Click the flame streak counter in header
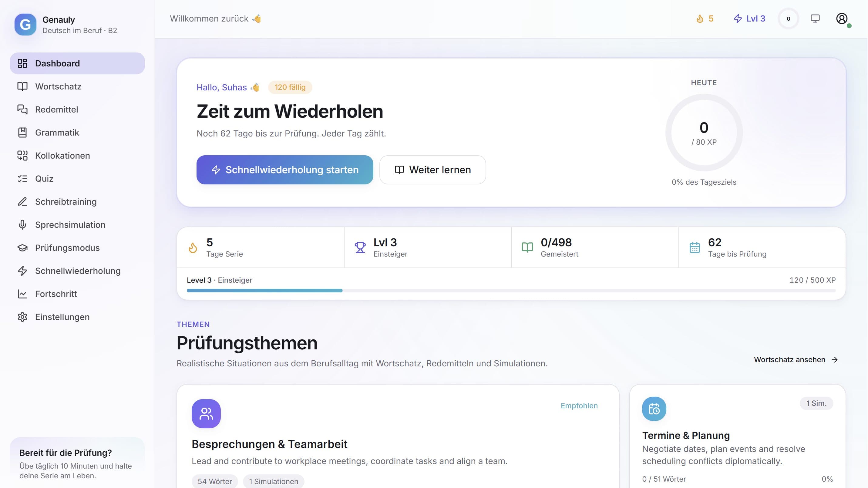868x488 pixels. [x=705, y=19]
